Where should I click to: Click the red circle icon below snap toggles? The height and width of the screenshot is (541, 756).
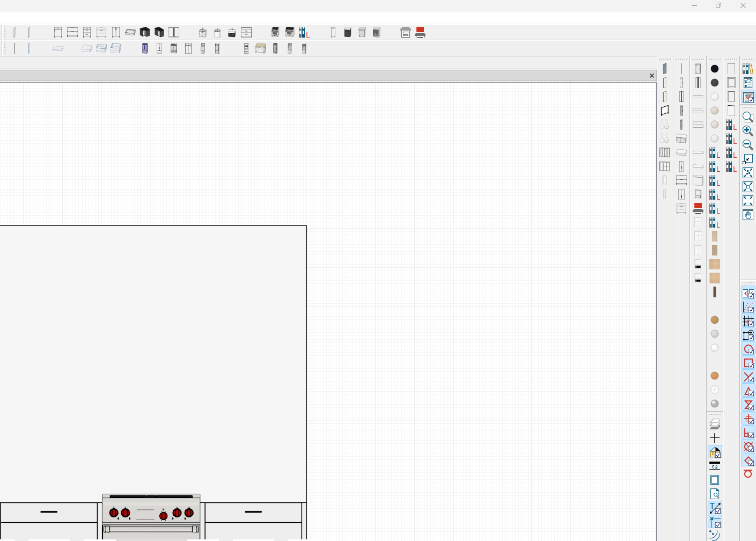click(748, 473)
